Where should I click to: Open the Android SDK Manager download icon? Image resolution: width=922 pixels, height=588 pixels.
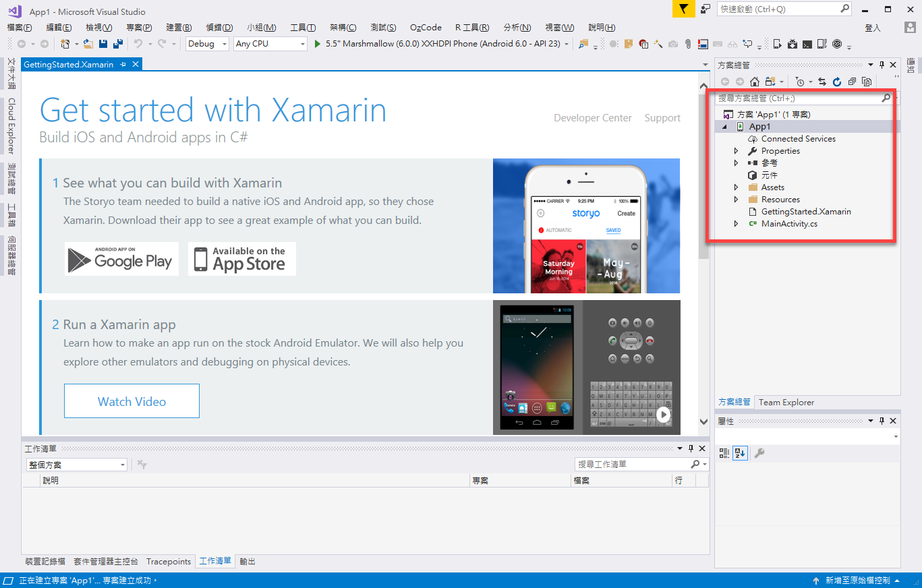(793, 44)
